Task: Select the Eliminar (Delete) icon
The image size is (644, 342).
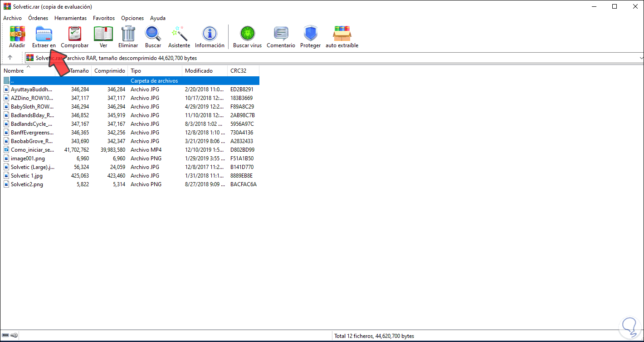Action: click(x=128, y=36)
